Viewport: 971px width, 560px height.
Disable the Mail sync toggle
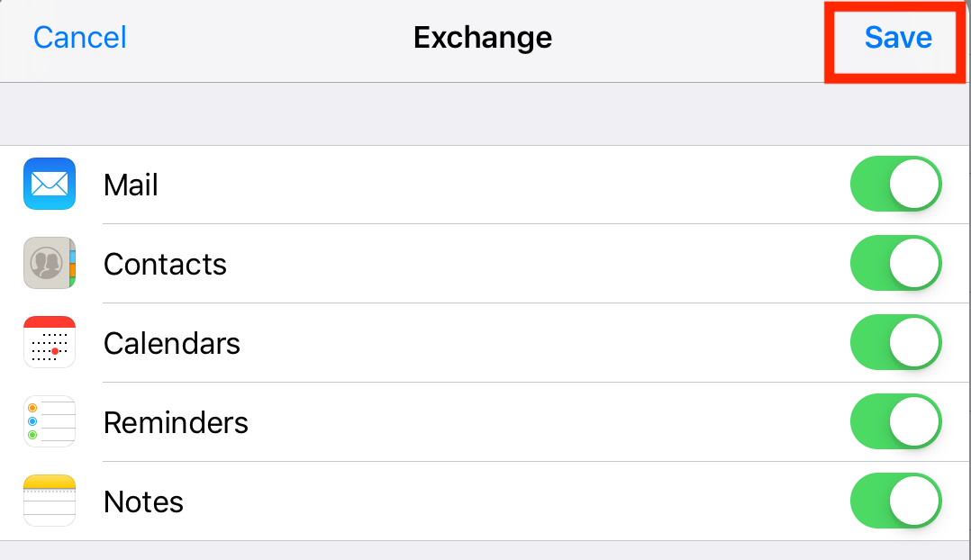click(895, 185)
